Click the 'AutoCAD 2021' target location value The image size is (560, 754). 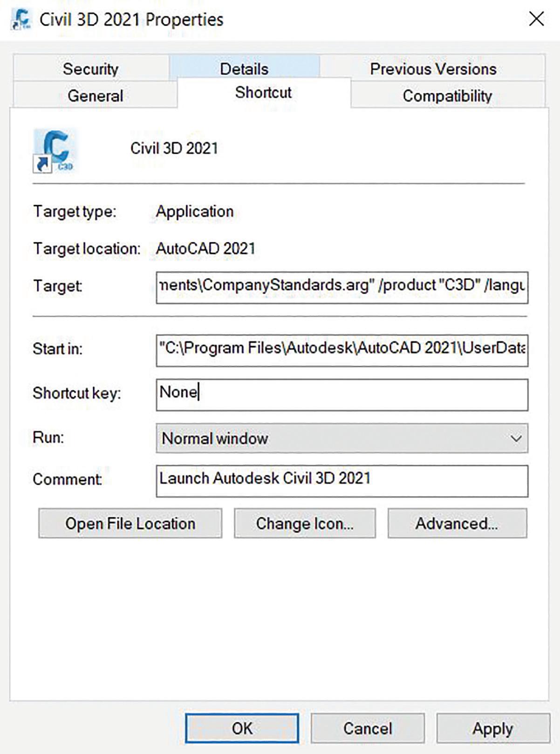point(205,248)
